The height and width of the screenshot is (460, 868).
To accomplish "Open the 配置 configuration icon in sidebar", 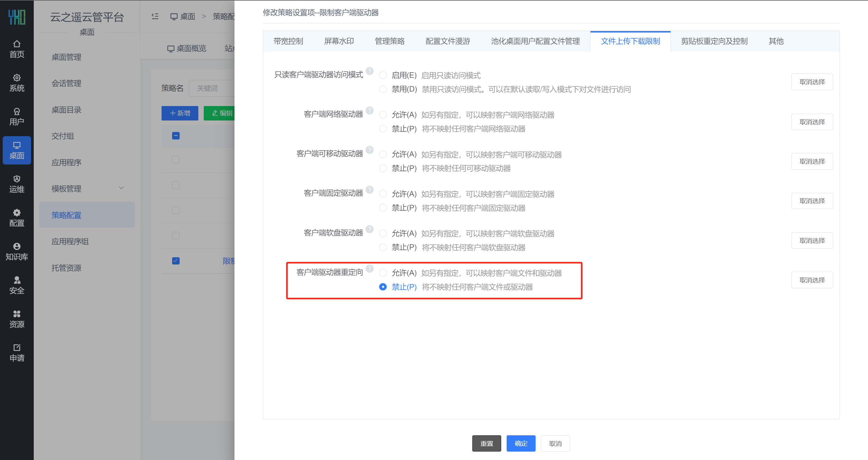I will point(17,217).
